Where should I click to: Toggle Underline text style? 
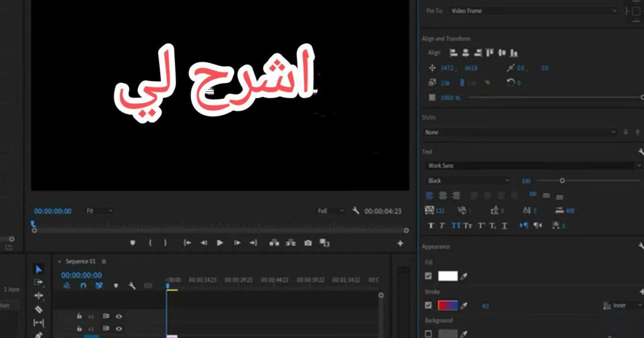point(504,226)
